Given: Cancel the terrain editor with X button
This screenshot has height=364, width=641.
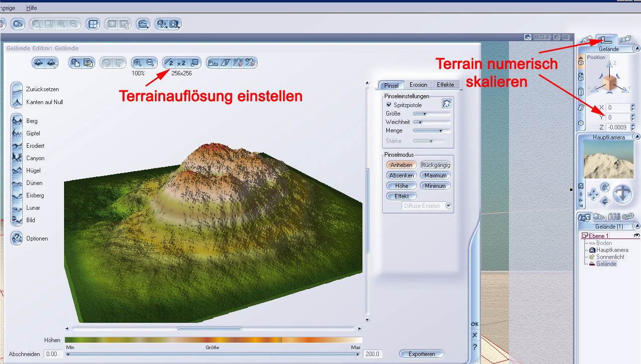Looking at the screenshot, I should coord(475,335).
